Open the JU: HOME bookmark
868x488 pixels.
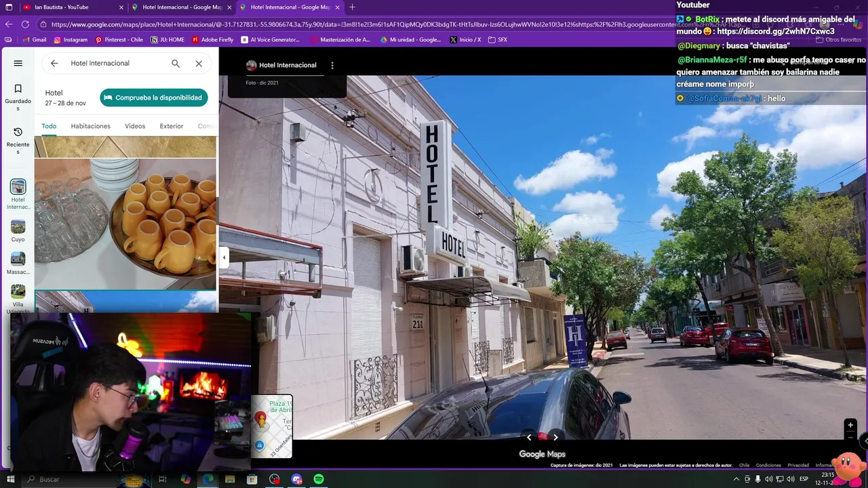167,40
